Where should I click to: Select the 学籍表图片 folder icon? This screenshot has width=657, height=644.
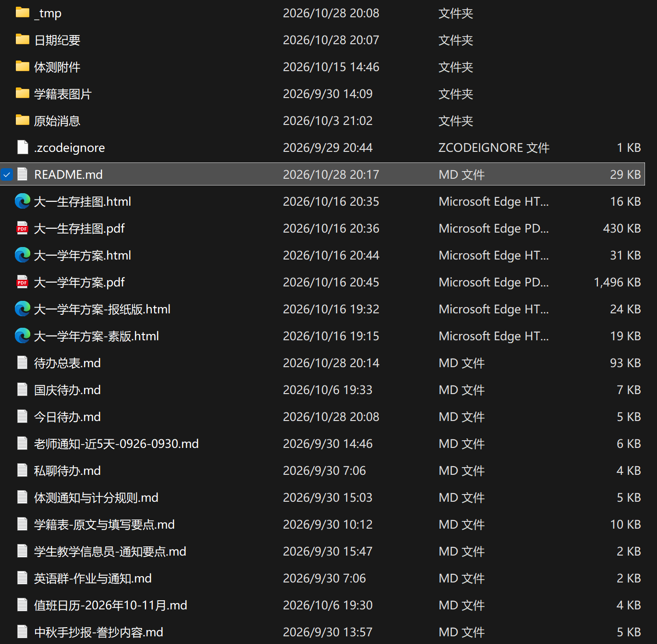pyautogui.click(x=23, y=93)
